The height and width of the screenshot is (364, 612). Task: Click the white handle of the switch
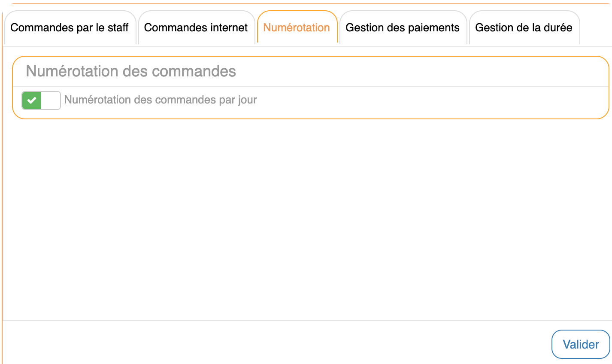pos(51,100)
